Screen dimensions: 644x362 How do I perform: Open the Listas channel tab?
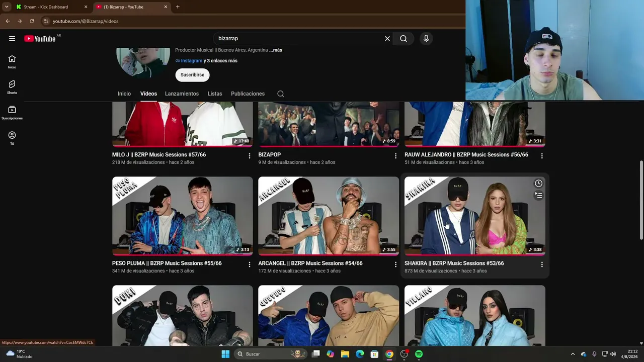215,94
